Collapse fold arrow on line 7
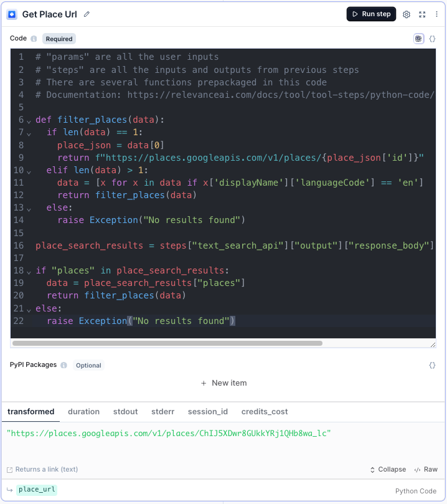 tap(29, 134)
